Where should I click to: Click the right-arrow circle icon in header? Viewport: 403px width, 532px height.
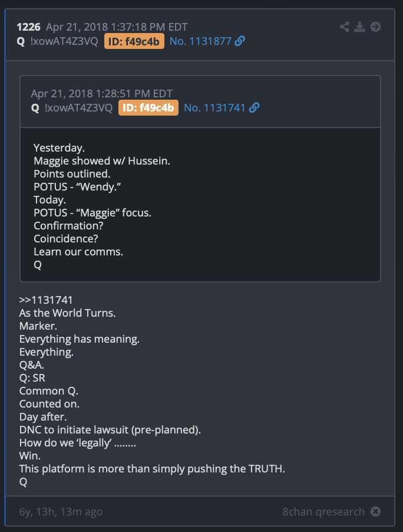(x=375, y=27)
